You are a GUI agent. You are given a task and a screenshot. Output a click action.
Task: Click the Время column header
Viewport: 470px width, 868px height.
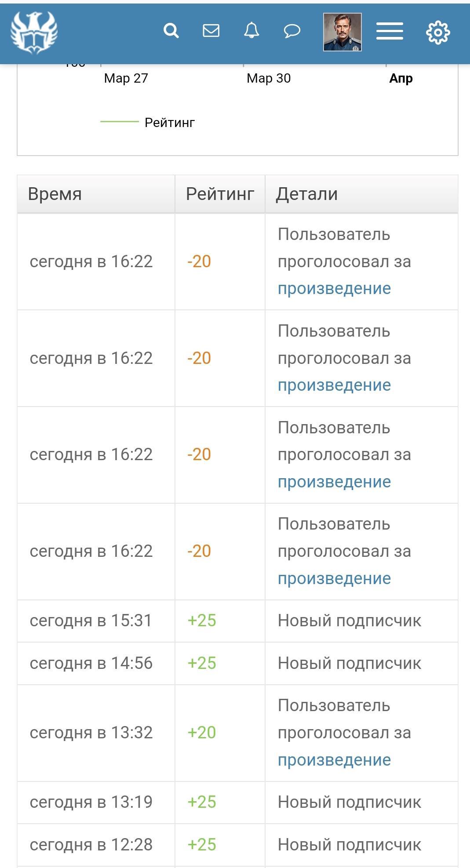[55, 194]
